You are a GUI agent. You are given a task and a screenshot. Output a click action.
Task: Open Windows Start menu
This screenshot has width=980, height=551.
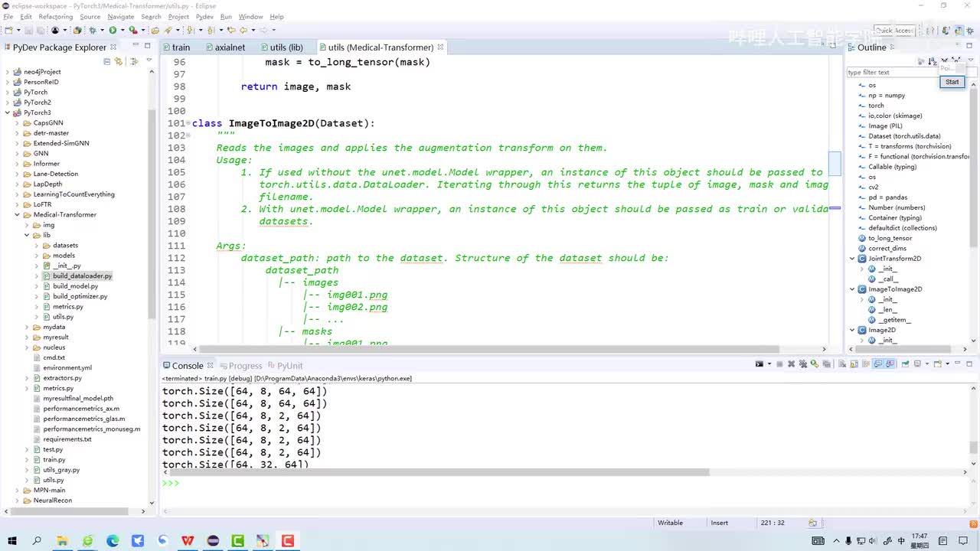point(12,541)
